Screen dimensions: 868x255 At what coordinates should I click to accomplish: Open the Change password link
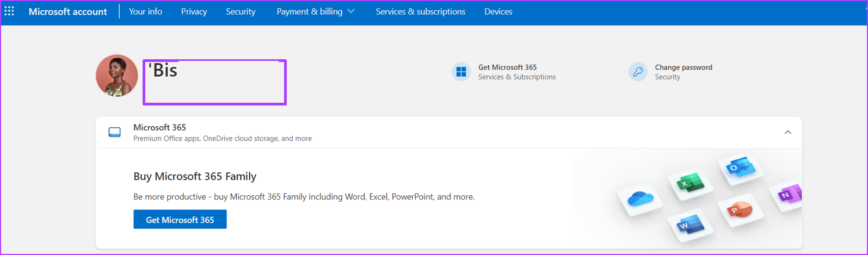(x=684, y=67)
